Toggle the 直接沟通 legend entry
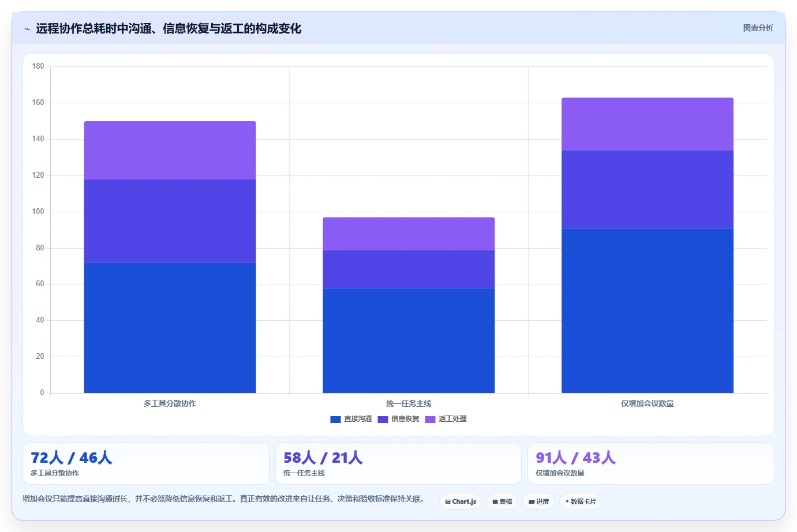797x532 pixels. coord(351,419)
